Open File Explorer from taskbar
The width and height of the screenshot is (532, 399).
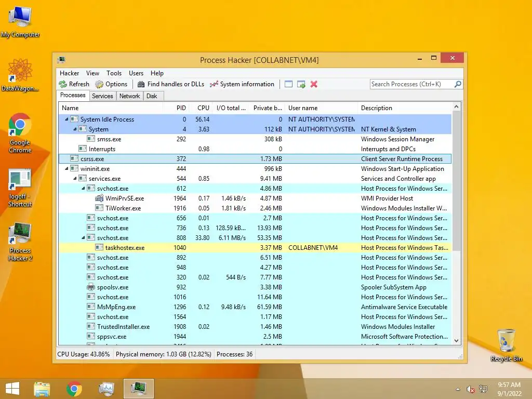click(42, 389)
